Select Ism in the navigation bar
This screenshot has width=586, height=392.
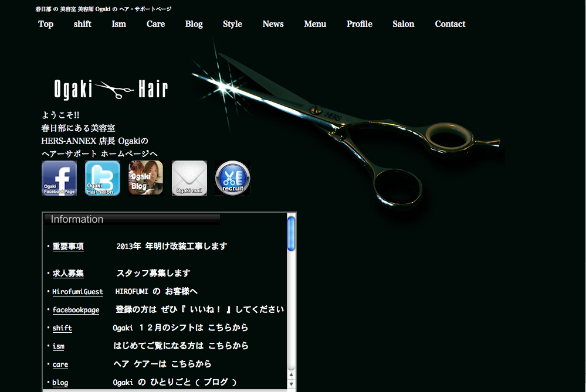[119, 24]
